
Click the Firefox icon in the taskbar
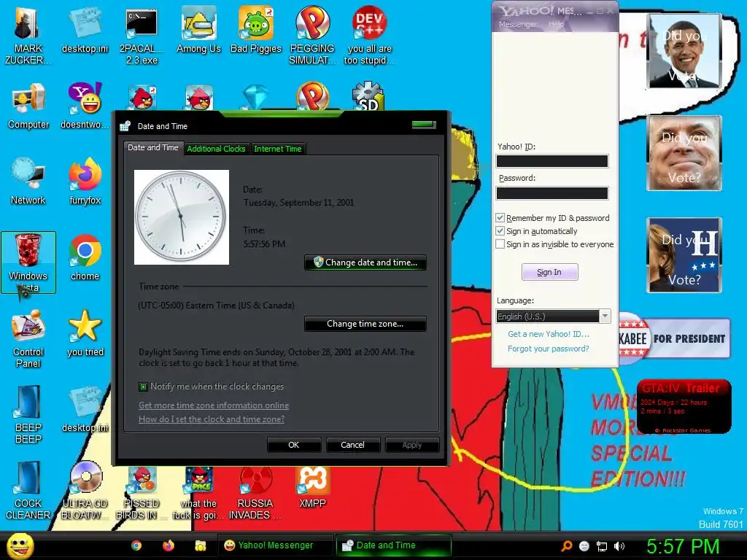pos(169,545)
